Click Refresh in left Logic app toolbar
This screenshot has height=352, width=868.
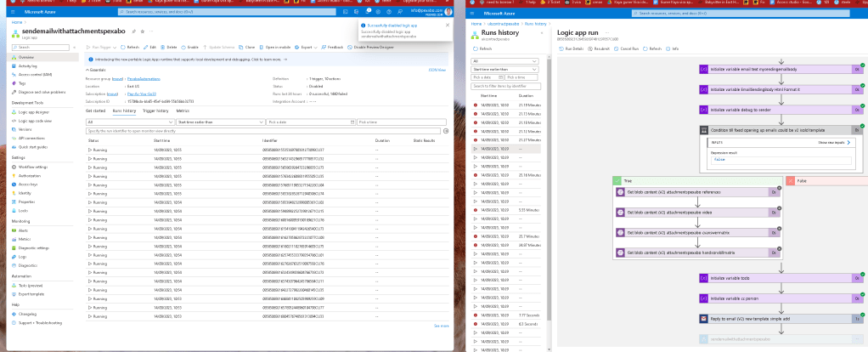coord(131,48)
